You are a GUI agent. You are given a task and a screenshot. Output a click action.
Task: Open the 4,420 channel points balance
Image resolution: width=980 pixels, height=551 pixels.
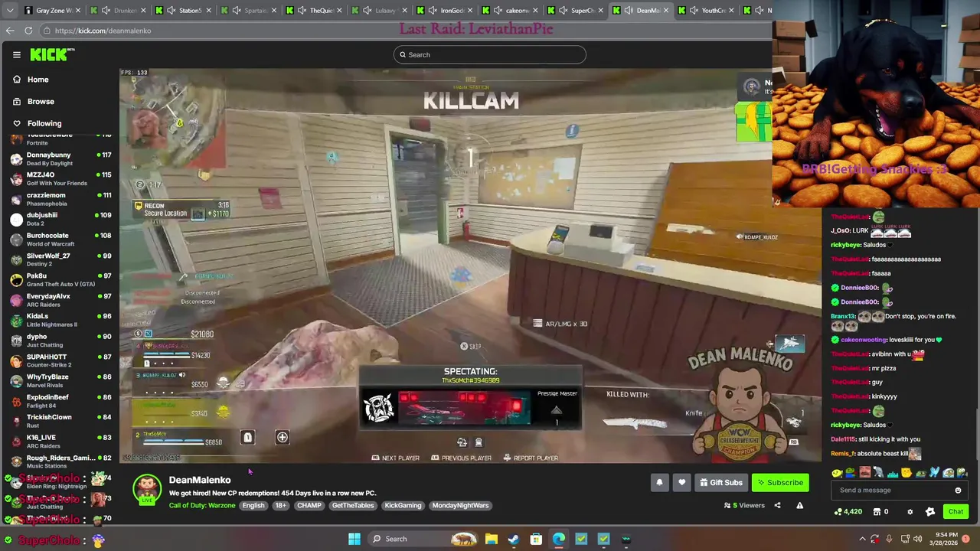click(x=848, y=512)
